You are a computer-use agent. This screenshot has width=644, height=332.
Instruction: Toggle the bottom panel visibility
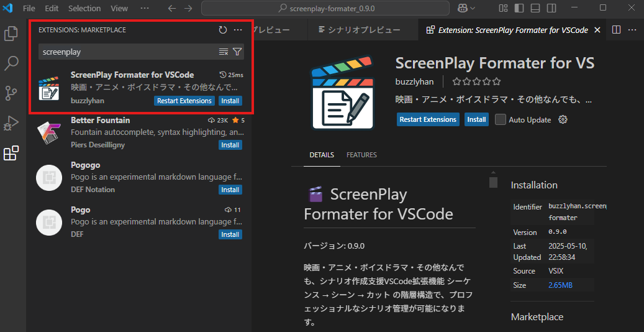pos(535,8)
